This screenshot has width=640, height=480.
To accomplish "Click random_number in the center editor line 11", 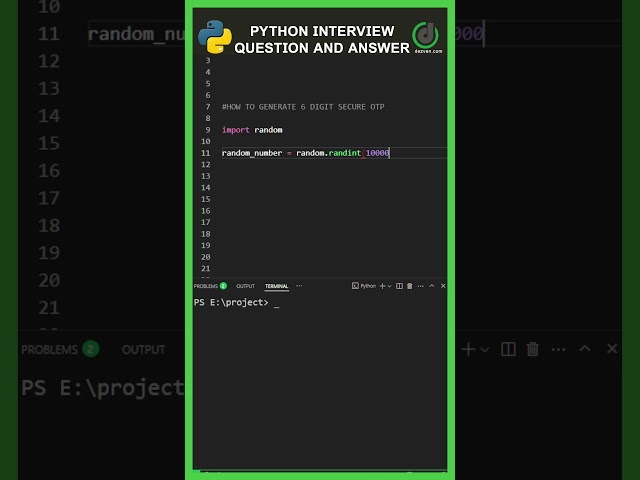I will coord(252,153).
